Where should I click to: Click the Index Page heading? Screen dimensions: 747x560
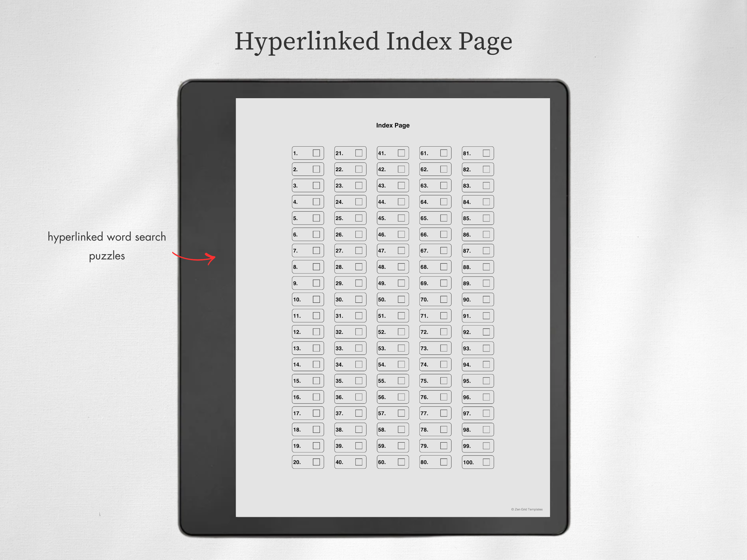[x=393, y=125]
